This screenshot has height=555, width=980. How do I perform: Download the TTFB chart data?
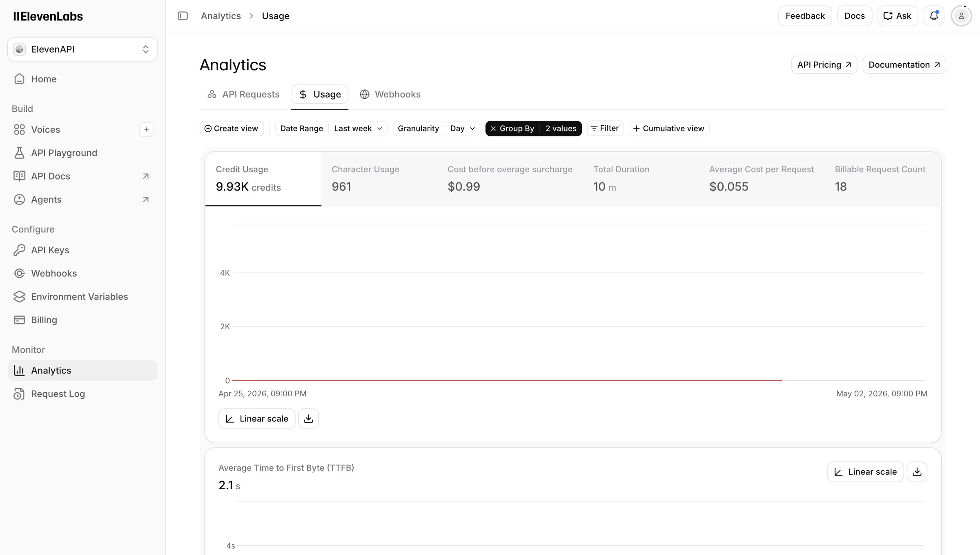(917, 472)
